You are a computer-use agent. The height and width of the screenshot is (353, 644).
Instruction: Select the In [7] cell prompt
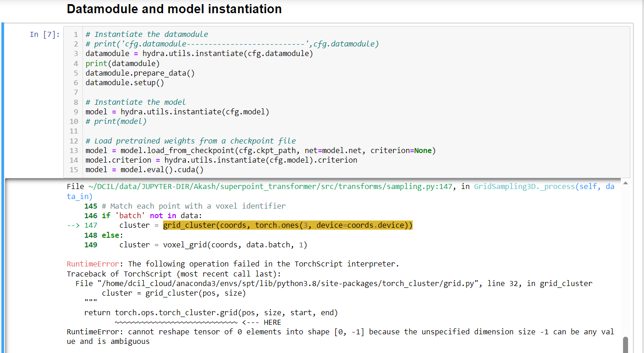(x=44, y=34)
